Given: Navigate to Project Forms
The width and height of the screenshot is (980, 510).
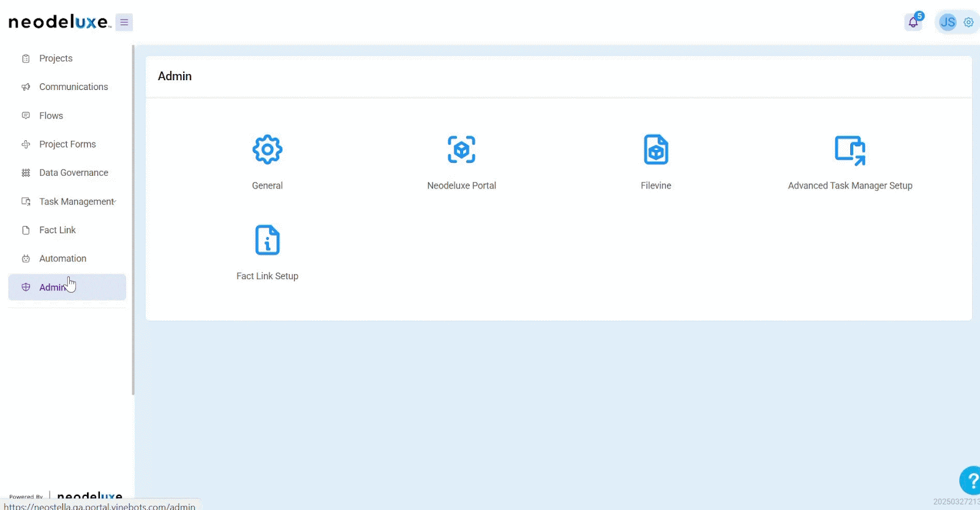Looking at the screenshot, I should [x=67, y=144].
